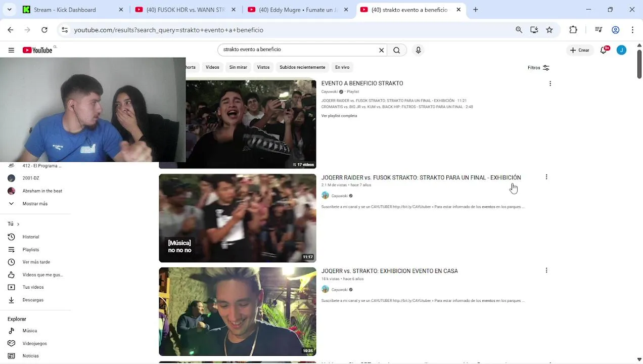Image resolution: width=643 pixels, height=364 pixels.
Task: Open JOQERR vs. STRAKTO EXHIBICION video title
Action: [x=389, y=271]
